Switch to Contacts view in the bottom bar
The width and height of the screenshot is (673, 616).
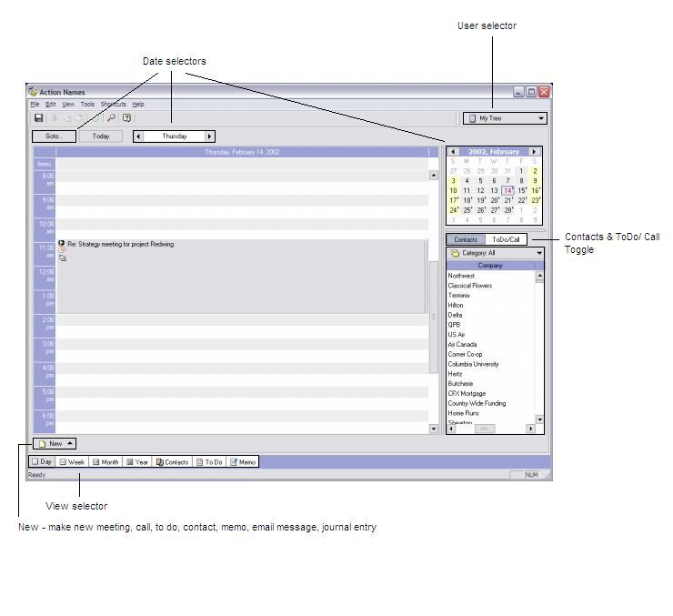[x=172, y=462]
